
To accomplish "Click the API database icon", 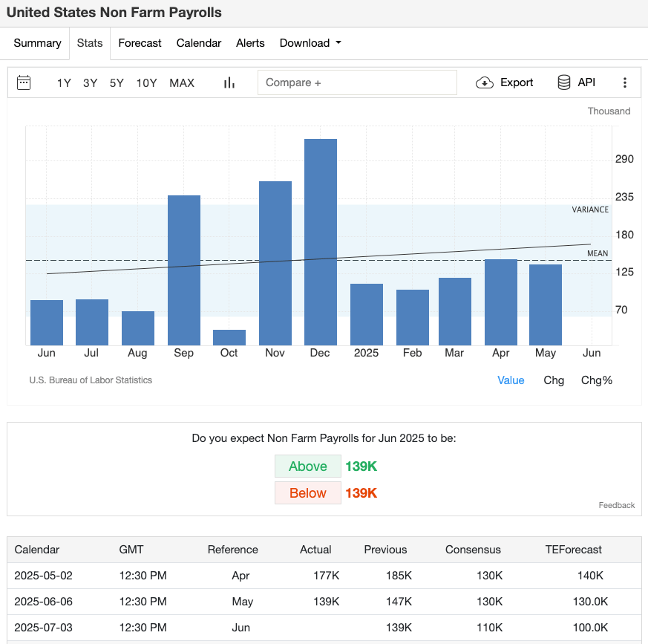I will 565,82.
